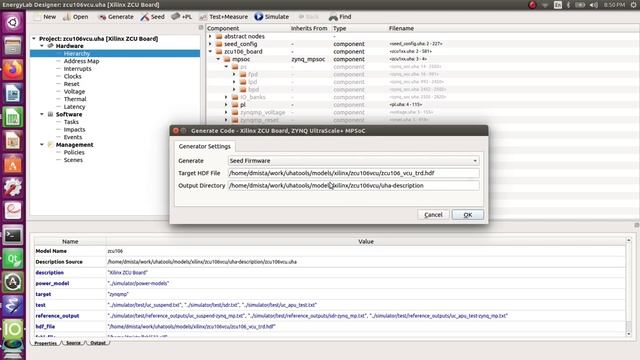Open Ubuntu Software Center dock icon

pyautogui.click(x=13, y=164)
